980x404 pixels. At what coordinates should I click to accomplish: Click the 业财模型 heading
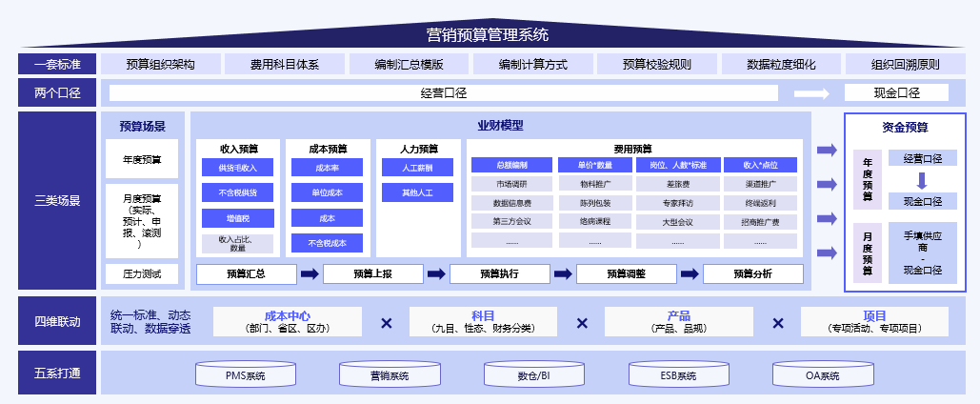(501, 125)
